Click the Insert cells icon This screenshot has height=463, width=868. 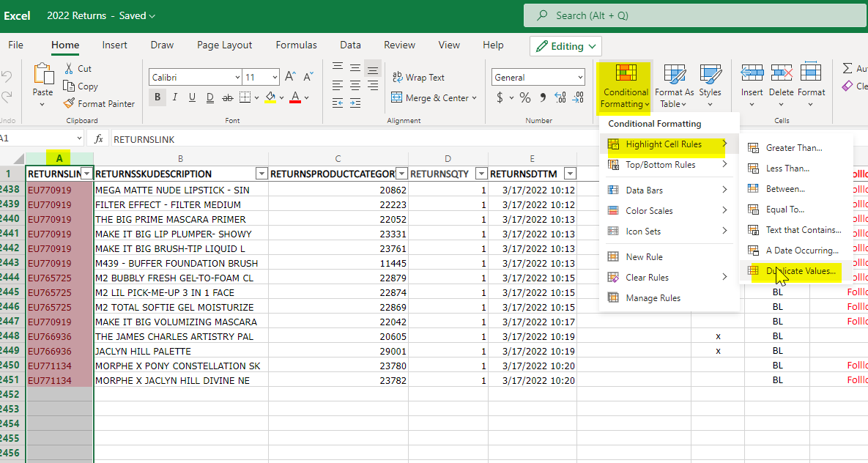pyautogui.click(x=752, y=73)
